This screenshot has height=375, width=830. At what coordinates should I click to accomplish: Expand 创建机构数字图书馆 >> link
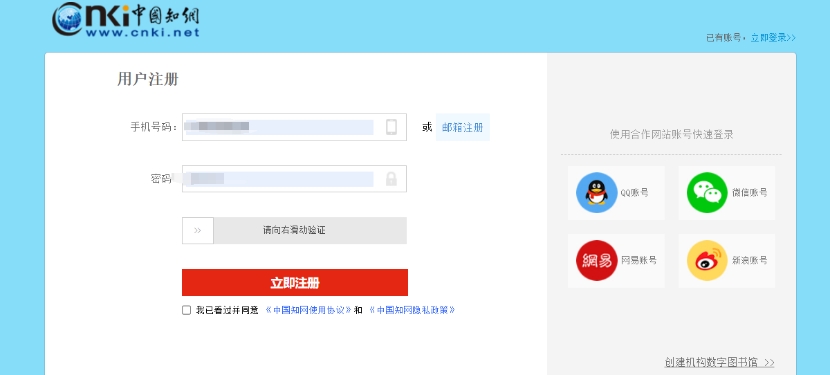719,362
